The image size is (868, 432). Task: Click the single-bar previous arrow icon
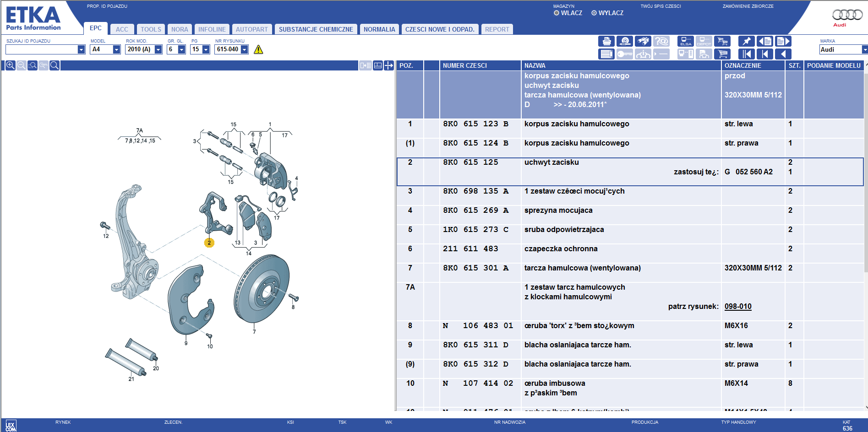click(765, 54)
